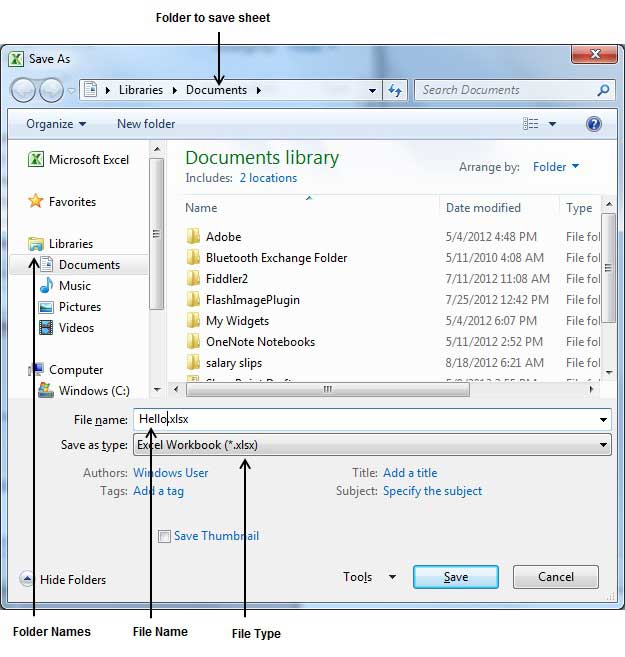
Task: Click the change view icon in toolbar
Action: click(531, 124)
